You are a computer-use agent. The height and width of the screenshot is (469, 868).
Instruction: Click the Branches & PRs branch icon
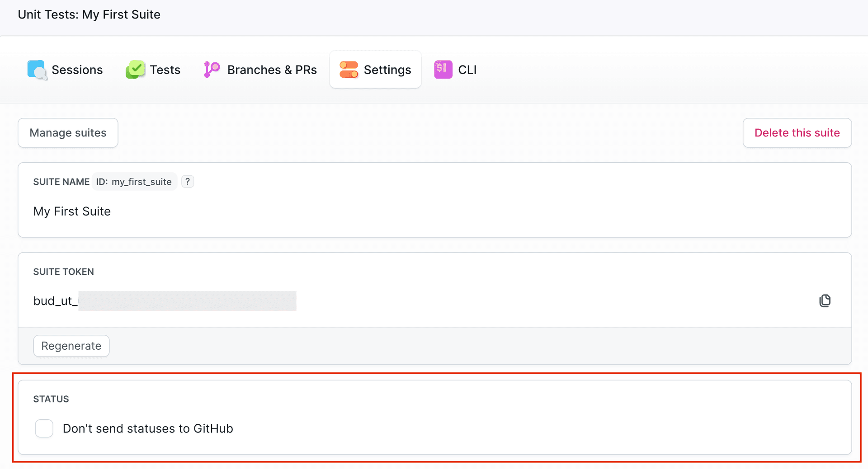point(211,70)
